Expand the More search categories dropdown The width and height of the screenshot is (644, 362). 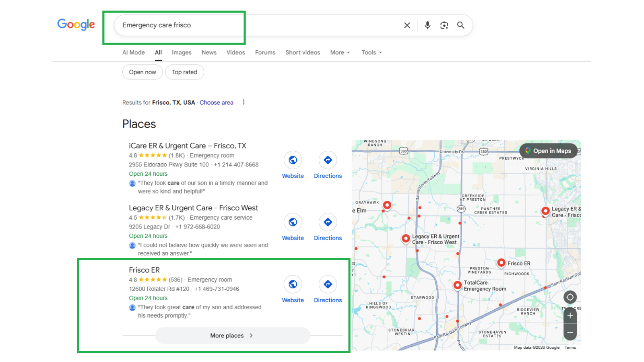point(340,52)
